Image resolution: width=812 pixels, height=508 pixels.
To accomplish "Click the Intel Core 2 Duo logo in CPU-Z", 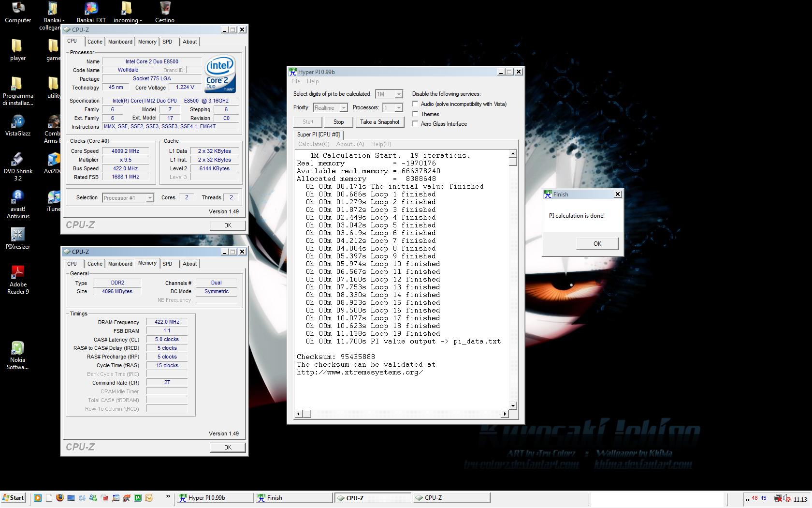I will 220,74.
